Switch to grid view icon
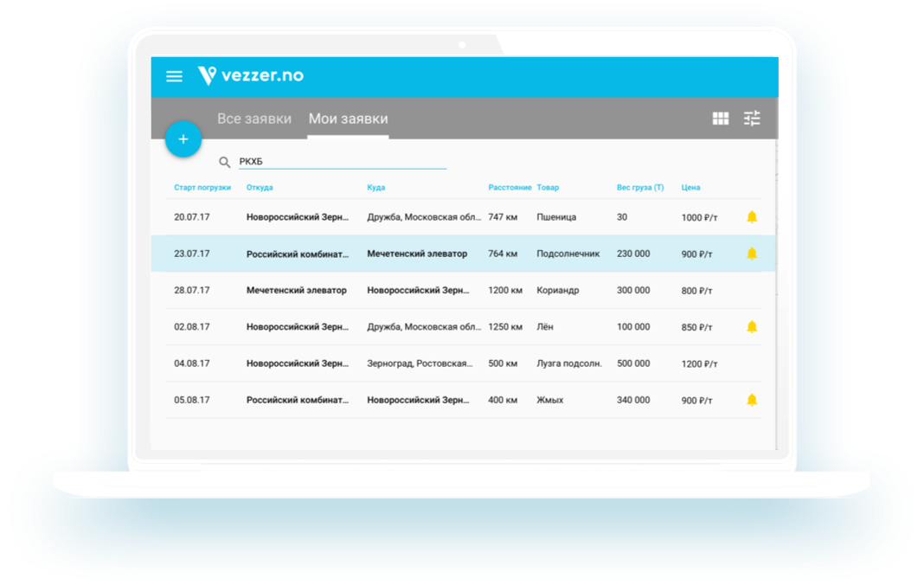 [720, 119]
